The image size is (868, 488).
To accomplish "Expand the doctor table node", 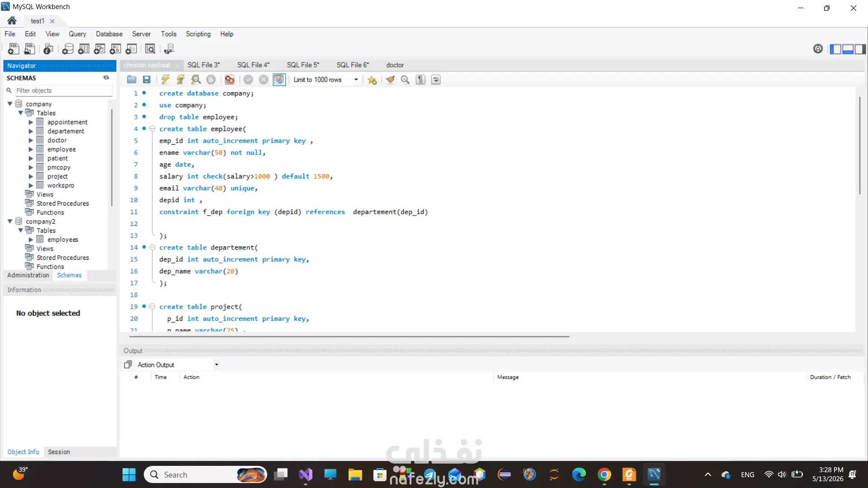I will [31, 140].
